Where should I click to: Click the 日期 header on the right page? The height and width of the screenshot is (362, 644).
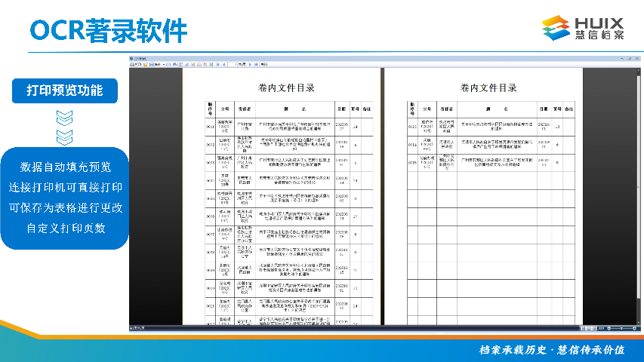coord(544,109)
